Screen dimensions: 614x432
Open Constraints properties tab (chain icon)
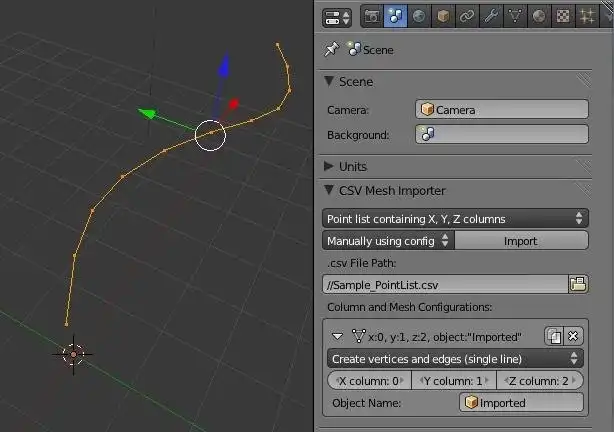[x=467, y=16]
